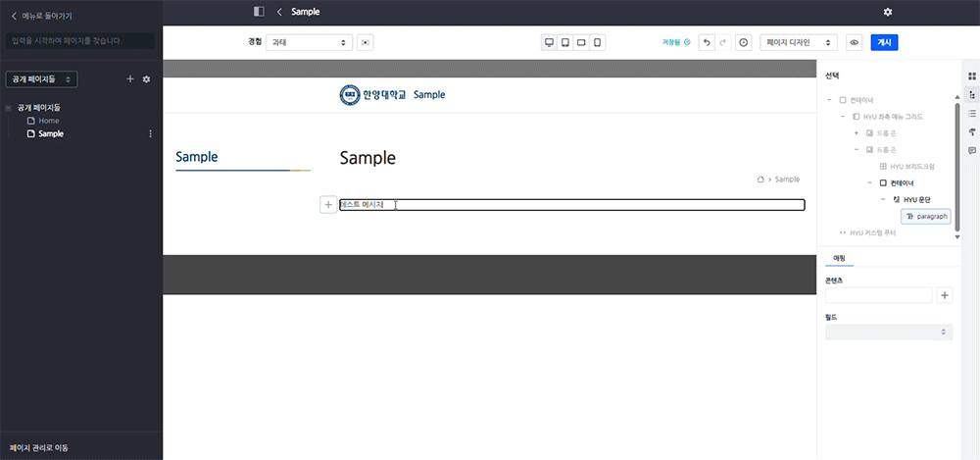Image resolution: width=980 pixels, height=460 pixels.
Task: Open the 페이지 디자인 mode dropdown
Action: tap(799, 43)
